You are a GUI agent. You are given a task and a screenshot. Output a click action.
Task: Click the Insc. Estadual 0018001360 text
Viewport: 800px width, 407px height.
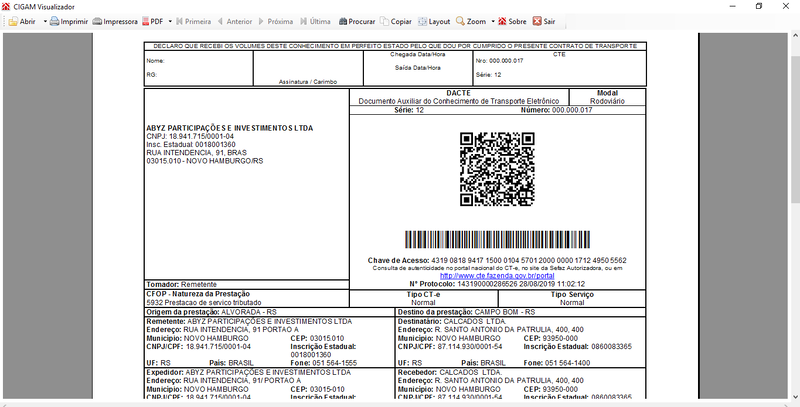pos(191,144)
